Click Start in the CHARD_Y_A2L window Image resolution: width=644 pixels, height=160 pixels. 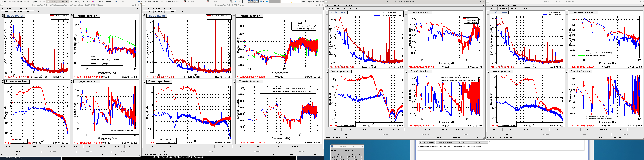506,134
